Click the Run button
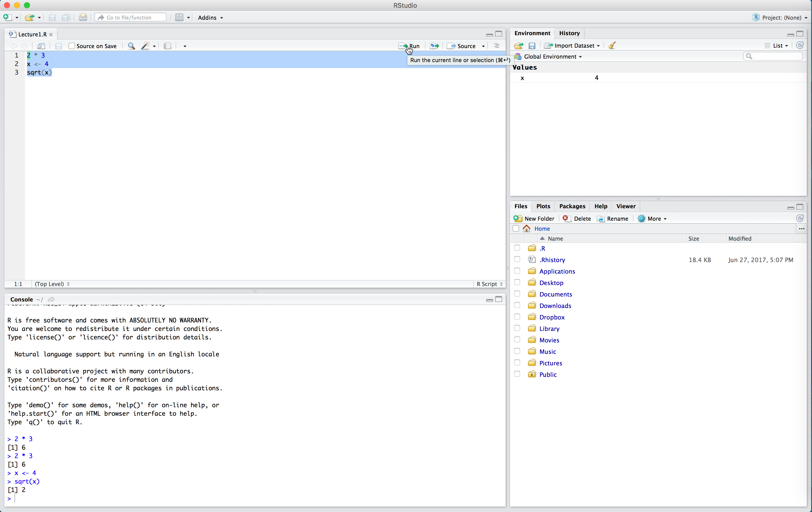 coord(409,46)
